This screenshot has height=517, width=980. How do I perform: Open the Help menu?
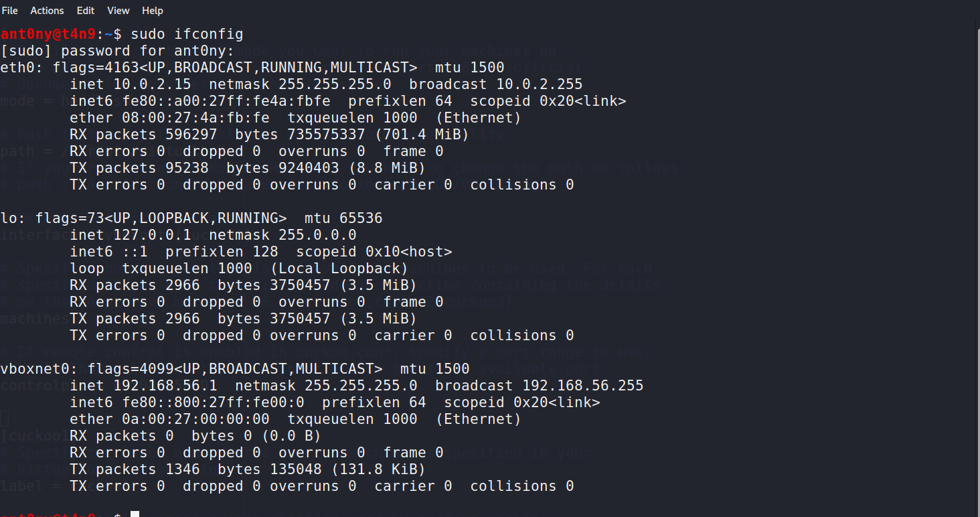coord(153,10)
